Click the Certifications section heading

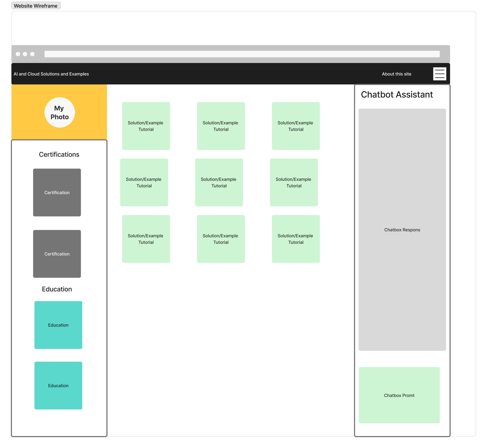(x=59, y=154)
